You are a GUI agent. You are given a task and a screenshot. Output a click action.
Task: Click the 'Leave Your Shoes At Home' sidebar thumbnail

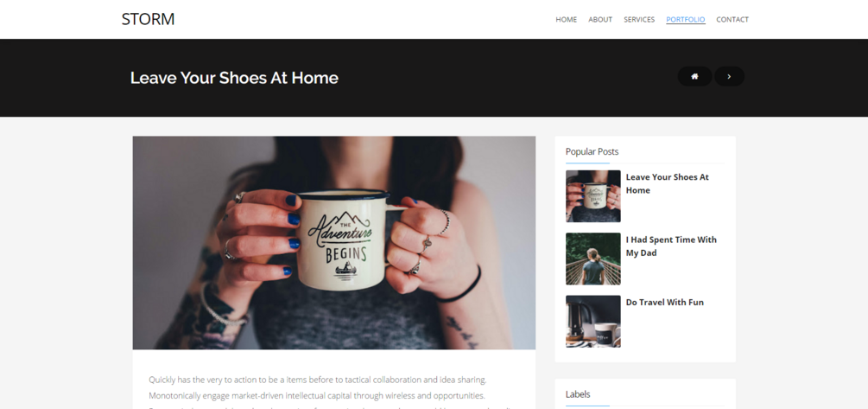[592, 196]
